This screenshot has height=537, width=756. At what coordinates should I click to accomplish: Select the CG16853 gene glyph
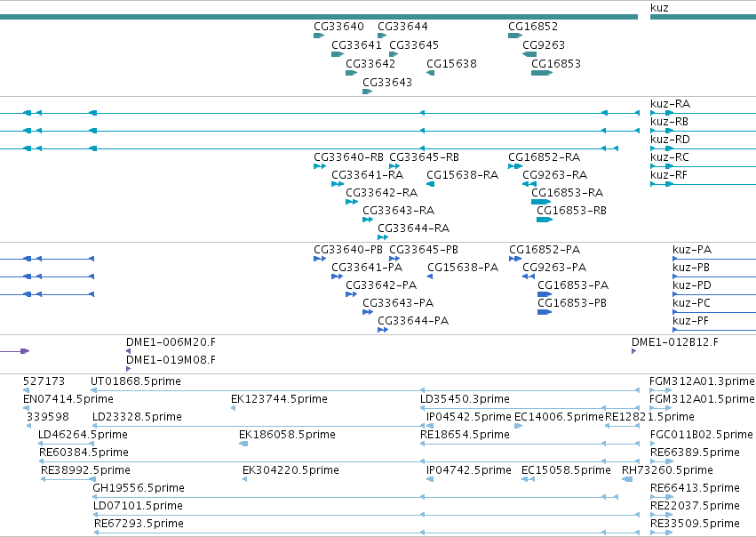click(x=542, y=73)
